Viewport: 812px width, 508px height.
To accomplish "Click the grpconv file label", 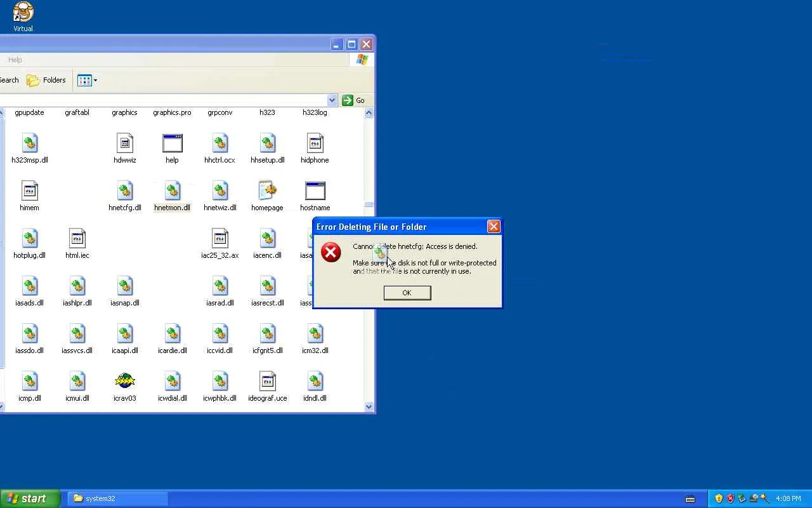I will pyautogui.click(x=220, y=112).
